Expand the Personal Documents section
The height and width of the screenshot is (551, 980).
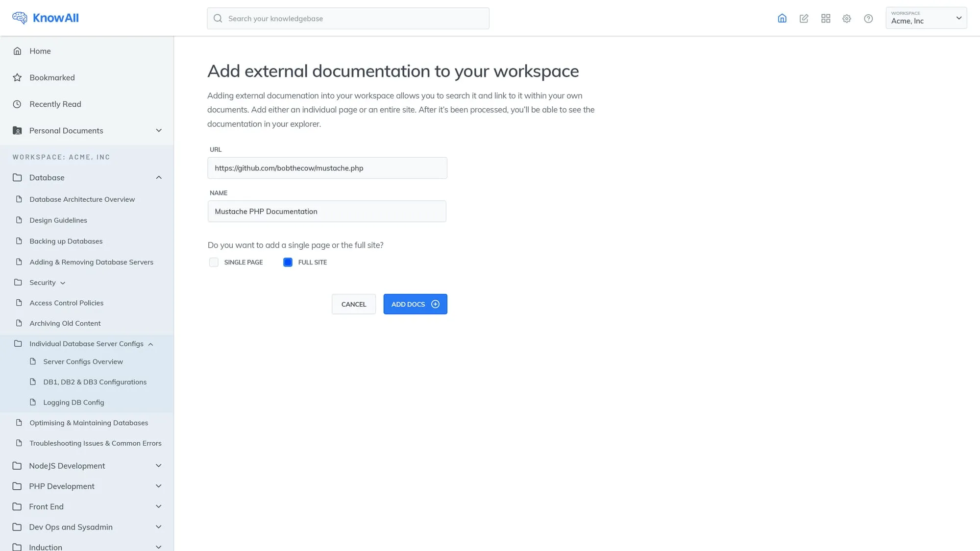(158, 131)
